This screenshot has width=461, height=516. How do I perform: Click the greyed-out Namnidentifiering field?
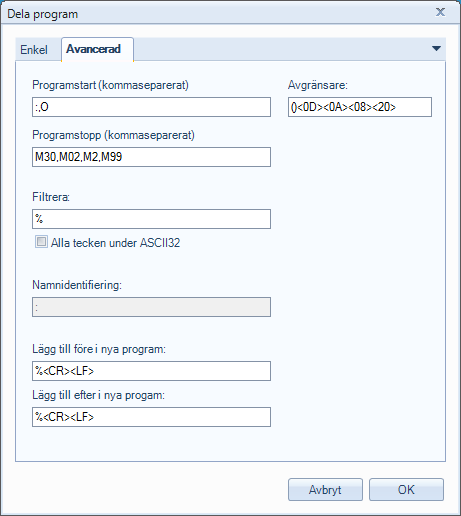[151, 307]
